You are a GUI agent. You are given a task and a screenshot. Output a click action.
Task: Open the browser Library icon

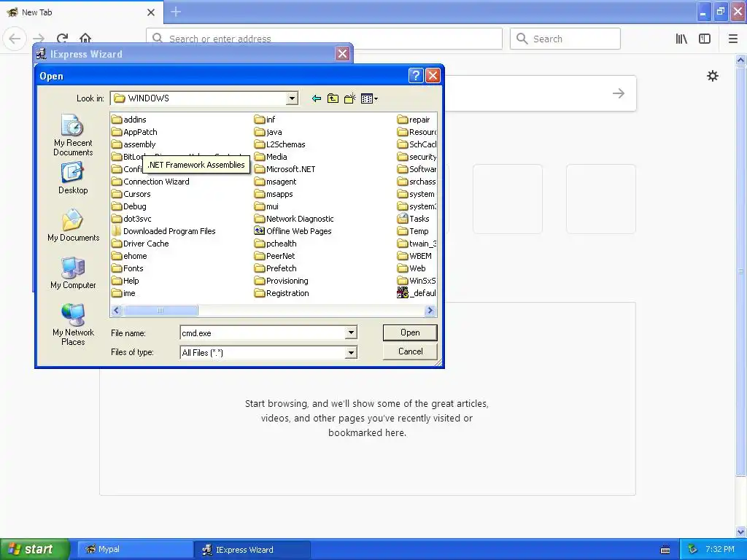coord(681,39)
